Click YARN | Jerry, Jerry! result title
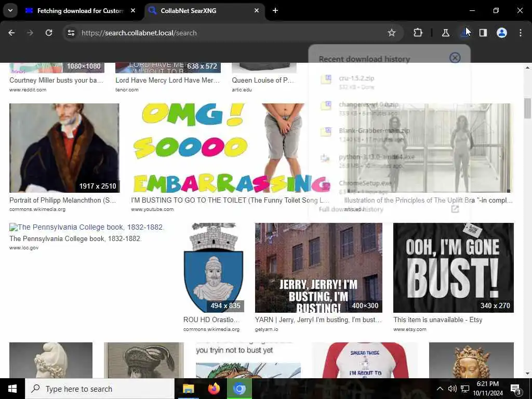The image size is (532, 399). 318,320
